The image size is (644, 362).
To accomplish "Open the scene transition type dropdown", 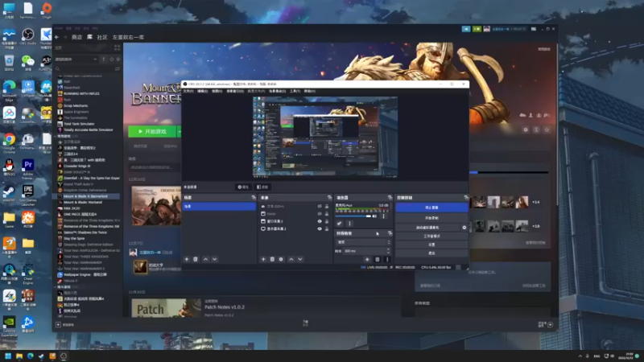I will click(x=363, y=242).
